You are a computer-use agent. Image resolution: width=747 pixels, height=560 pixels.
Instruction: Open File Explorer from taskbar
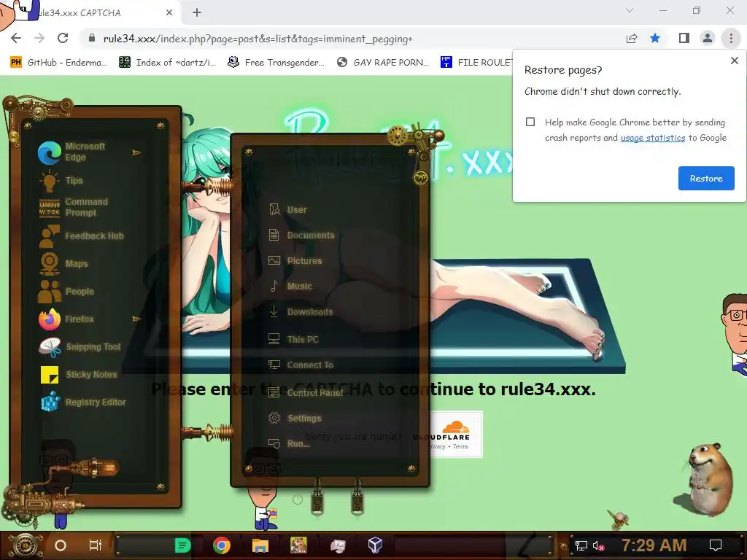(260, 545)
